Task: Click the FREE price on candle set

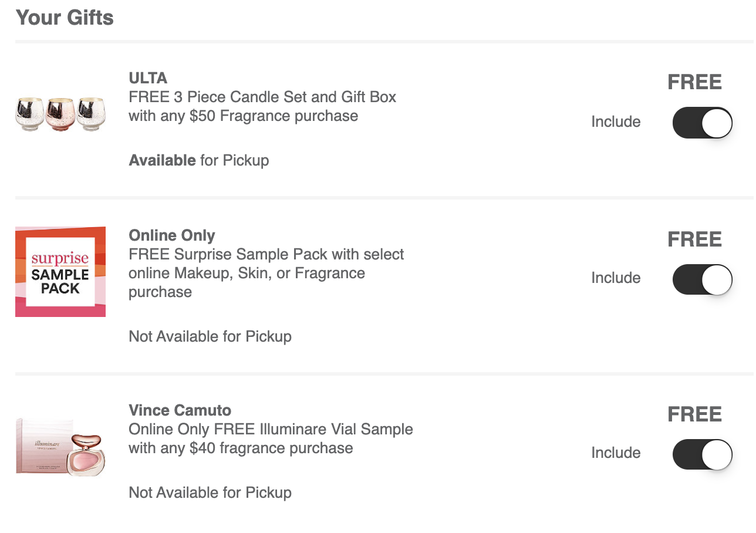Action: [x=695, y=82]
